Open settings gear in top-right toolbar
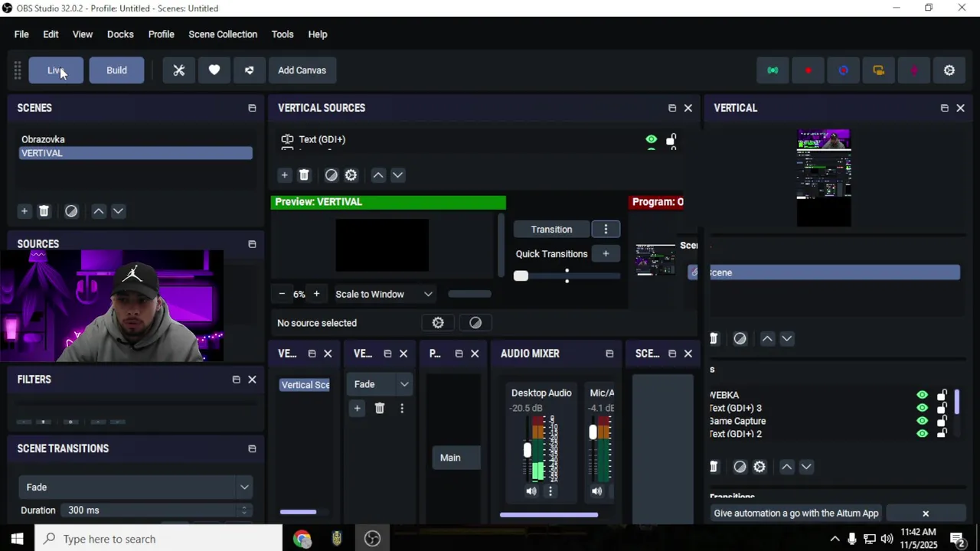980x551 pixels. pos(949,70)
